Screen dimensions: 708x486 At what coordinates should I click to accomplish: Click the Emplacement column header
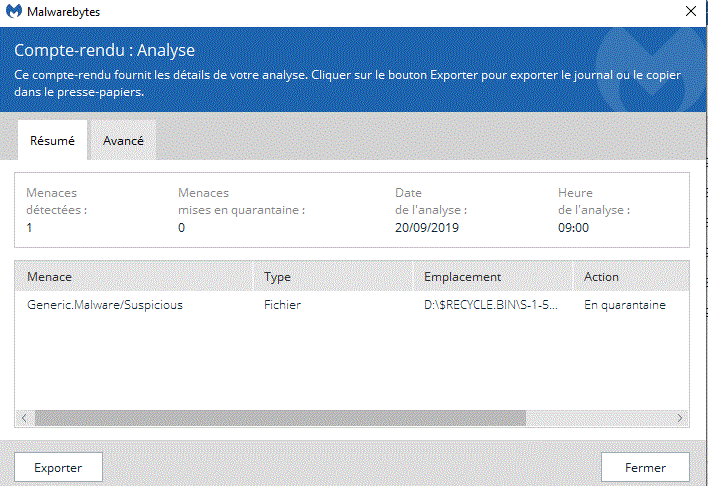[493, 276]
